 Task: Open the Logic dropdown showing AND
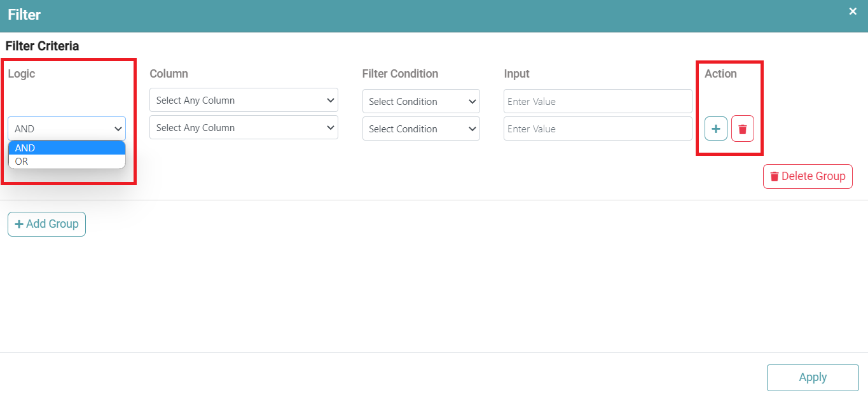pyautogui.click(x=67, y=128)
